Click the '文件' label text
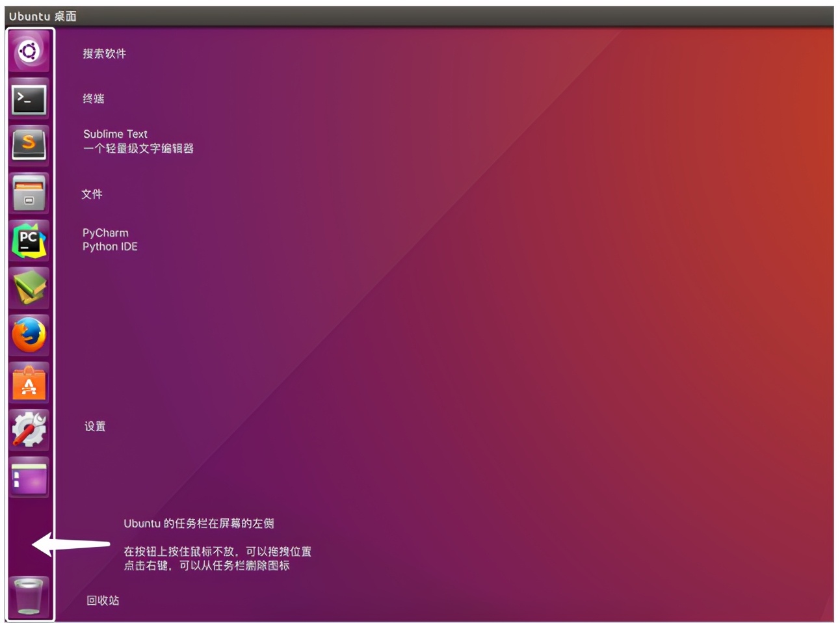Viewport: 840px width, 623px height. tap(92, 194)
